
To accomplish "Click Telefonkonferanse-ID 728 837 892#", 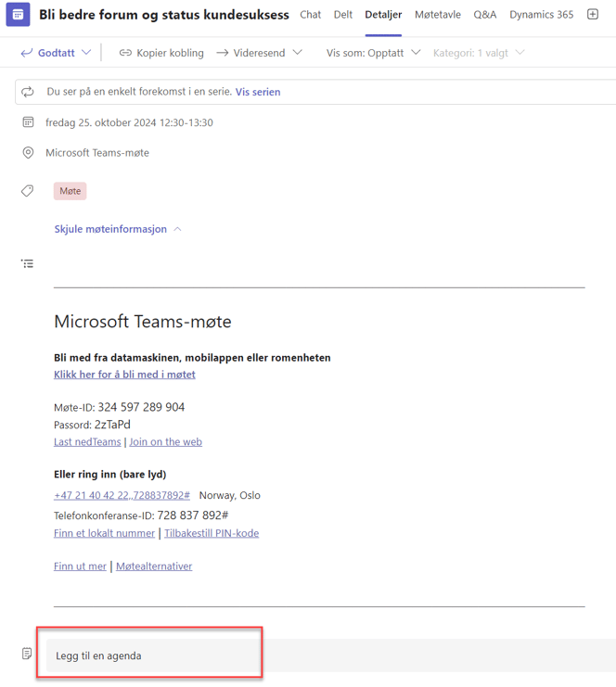I will [x=141, y=515].
